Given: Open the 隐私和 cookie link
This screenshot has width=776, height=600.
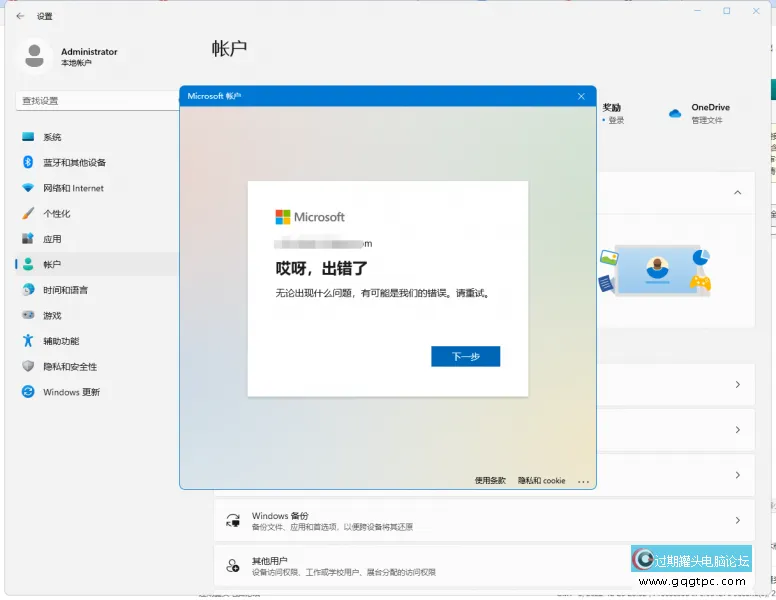Looking at the screenshot, I should 541,480.
